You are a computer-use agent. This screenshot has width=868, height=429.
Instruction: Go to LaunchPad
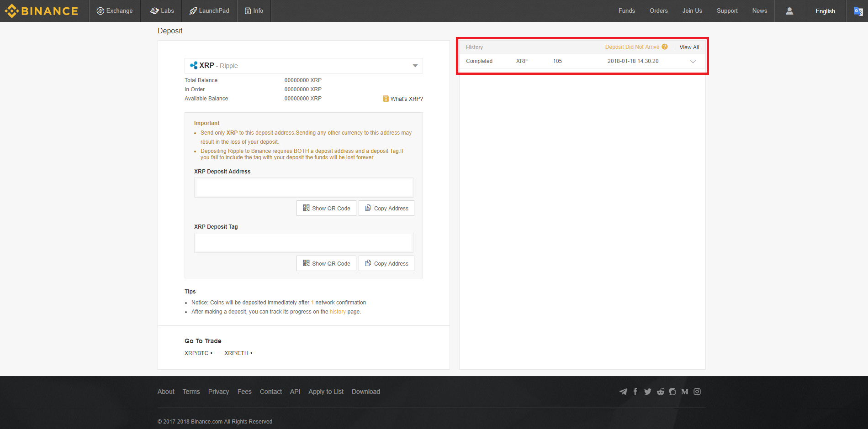(x=209, y=11)
